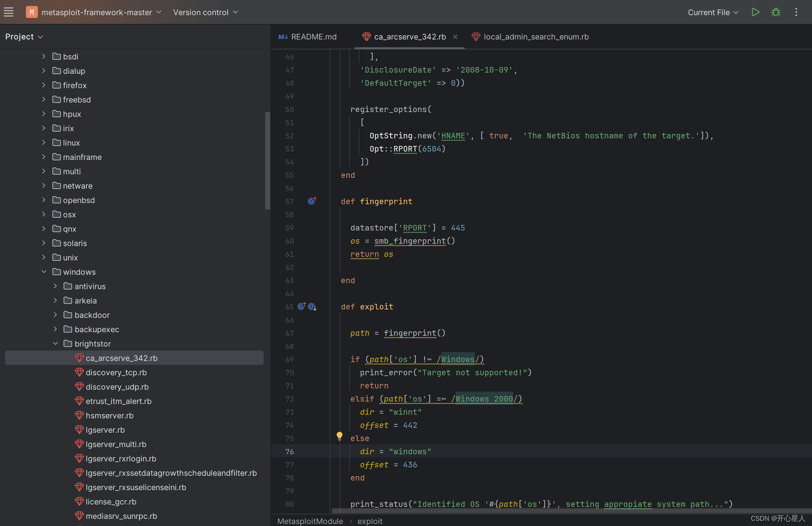Click the folder icon of bsdi
This screenshot has width=812, height=526.
57,56
